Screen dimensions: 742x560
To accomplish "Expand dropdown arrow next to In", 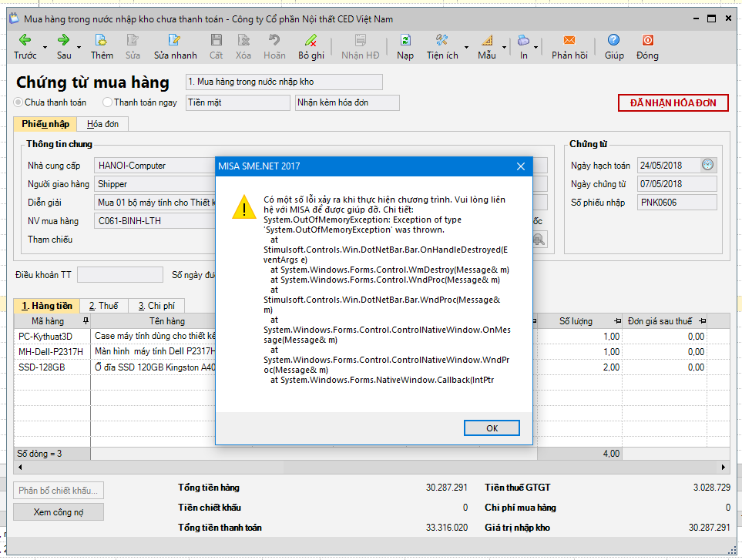I will point(536,47).
